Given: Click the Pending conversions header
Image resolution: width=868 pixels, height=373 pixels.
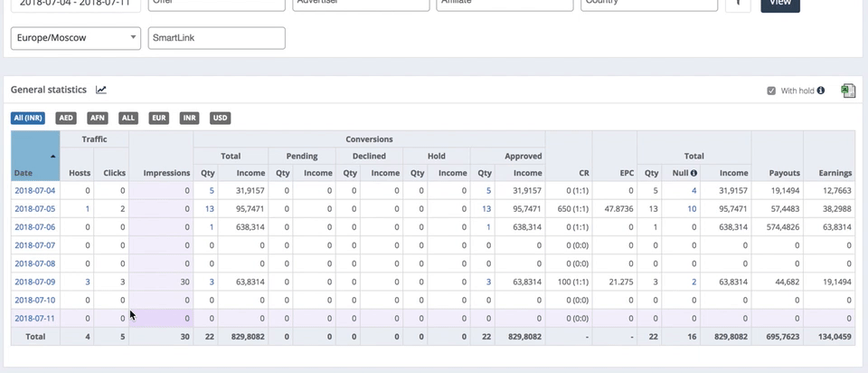Looking at the screenshot, I should [302, 157].
